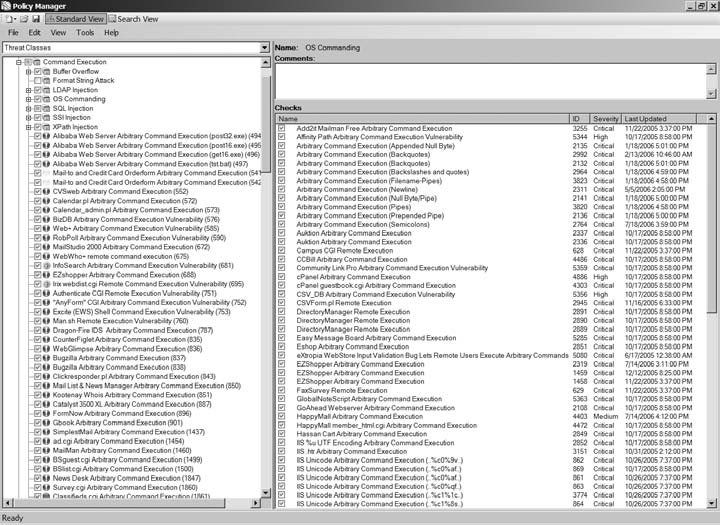Click tree panel horizontal scroll right arrow
Viewport: 720px width, 525px height.
point(256,503)
